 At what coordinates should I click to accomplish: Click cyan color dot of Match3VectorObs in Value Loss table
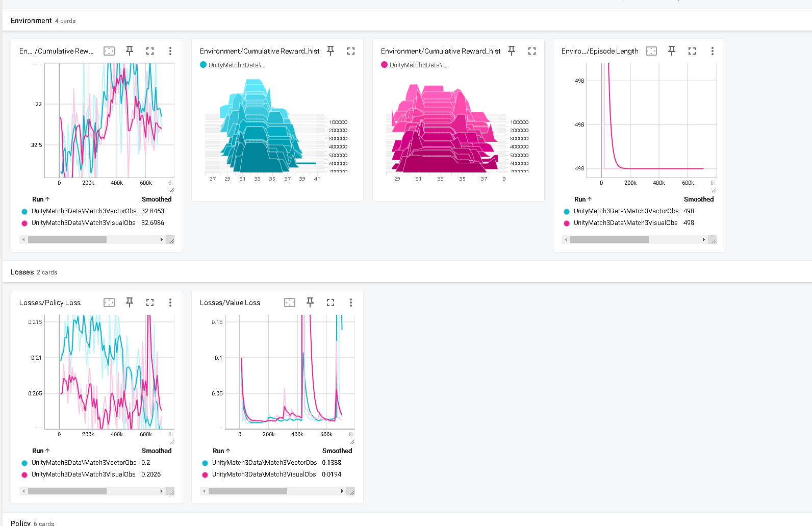pos(205,463)
